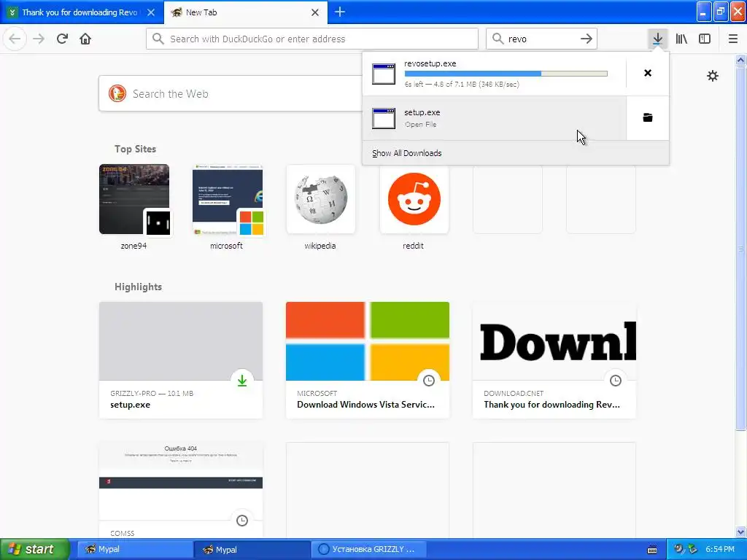747x560 pixels.
Task: Open the downloaded setup.exe entry
Action: pos(494,117)
